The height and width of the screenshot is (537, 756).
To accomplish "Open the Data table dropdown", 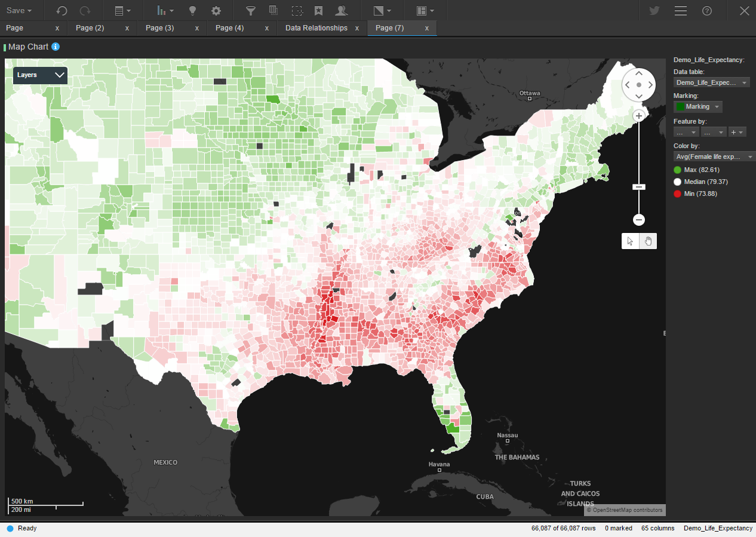I will click(x=711, y=82).
